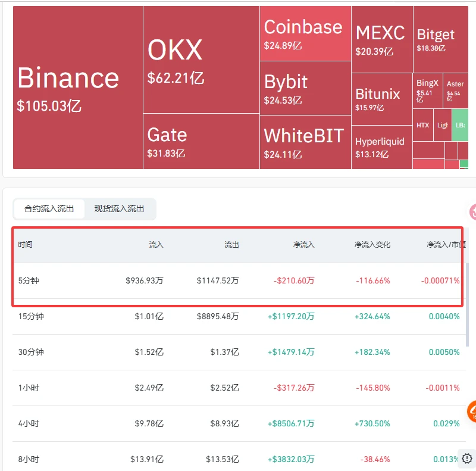This screenshot has width=476, height=471.
Task: Click the orange floating icon at right edge
Action: [x=472, y=411]
